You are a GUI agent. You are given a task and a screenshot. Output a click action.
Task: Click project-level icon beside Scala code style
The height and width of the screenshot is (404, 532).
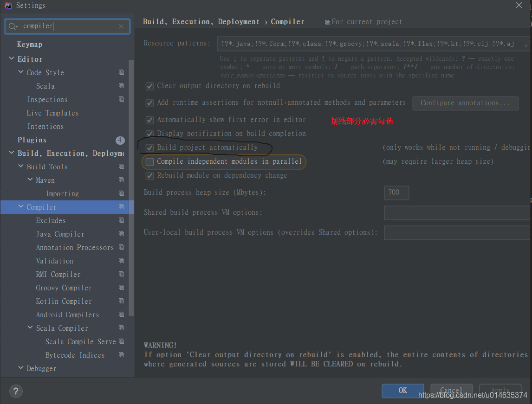pos(121,86)
